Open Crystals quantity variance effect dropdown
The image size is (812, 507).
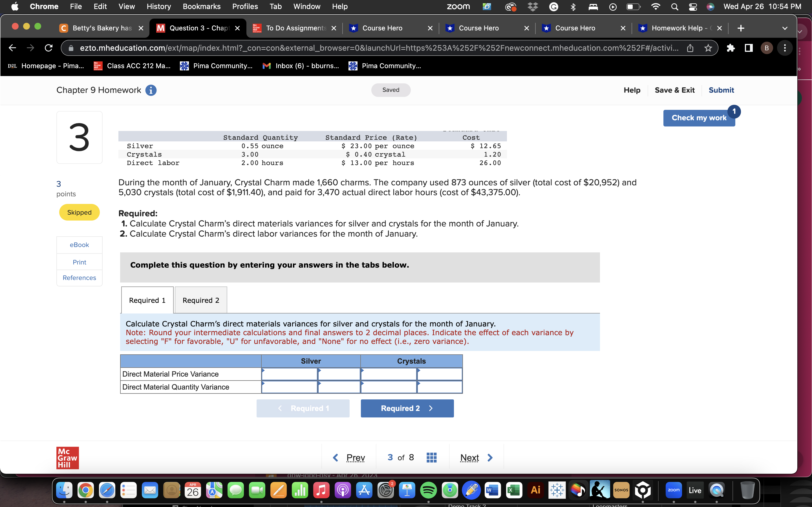(x=439, y=387)
